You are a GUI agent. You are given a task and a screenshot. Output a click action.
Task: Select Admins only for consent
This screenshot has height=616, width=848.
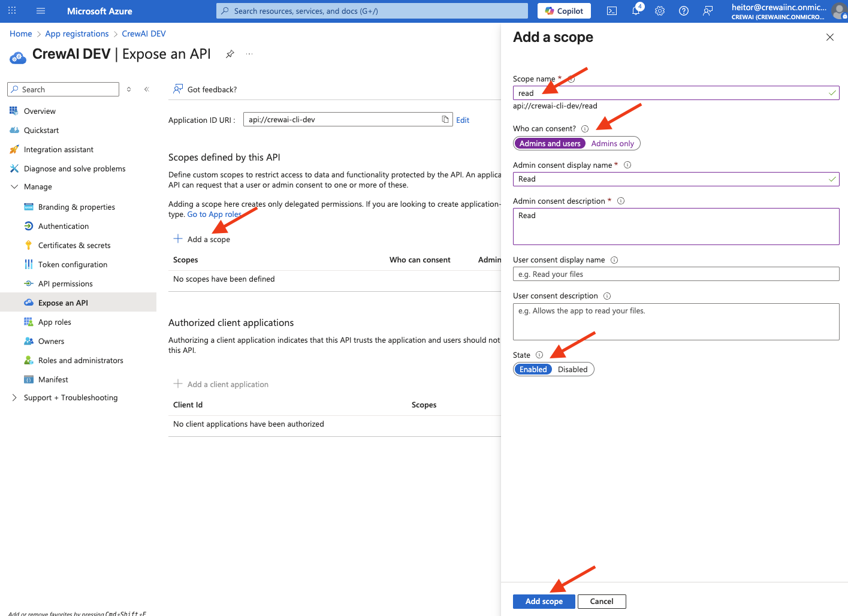(612, 143)
